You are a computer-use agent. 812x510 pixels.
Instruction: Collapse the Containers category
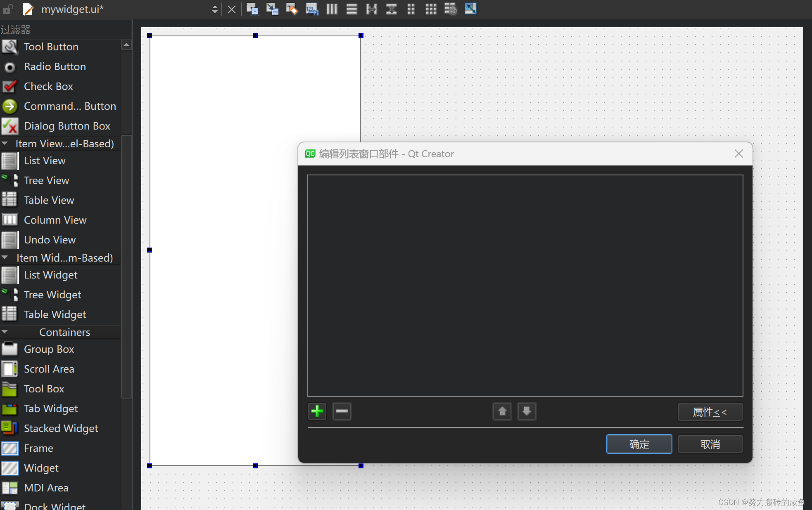(5, 332)
